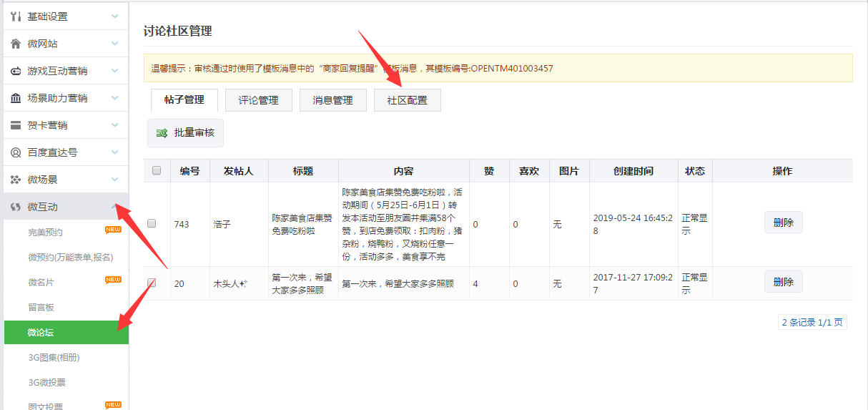The image size is (868, 410).
Task: Open 留言板 in the sidebar
Action: (x=41, y=308)
